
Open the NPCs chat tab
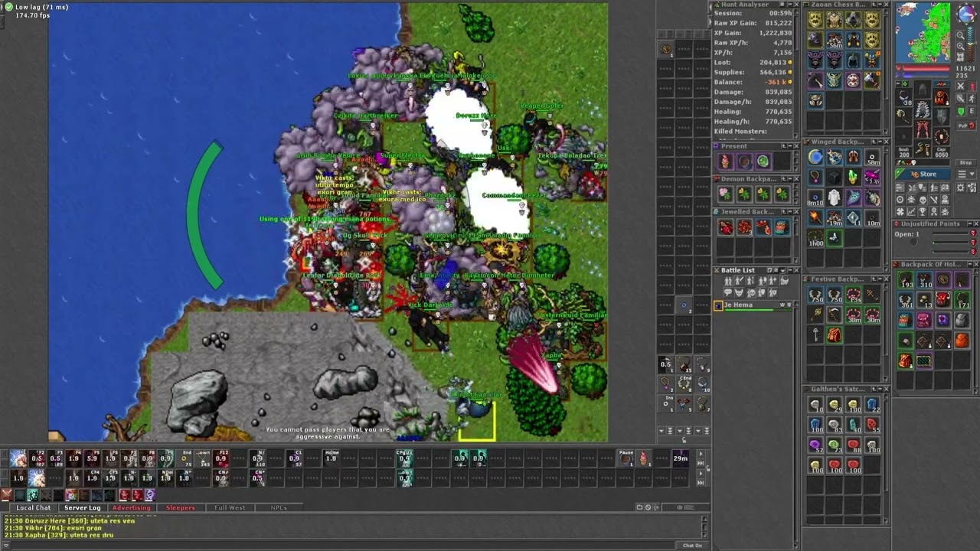(x=279, y=507)
